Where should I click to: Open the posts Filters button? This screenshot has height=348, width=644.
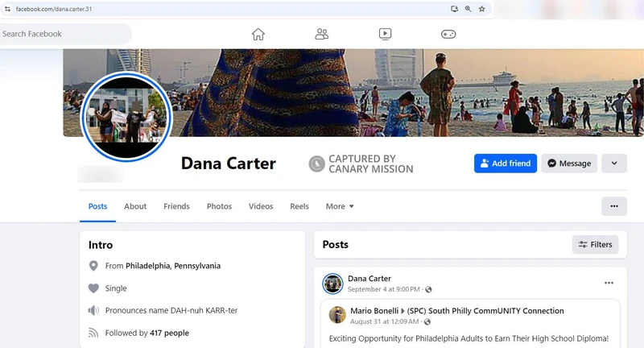point(595,244)
